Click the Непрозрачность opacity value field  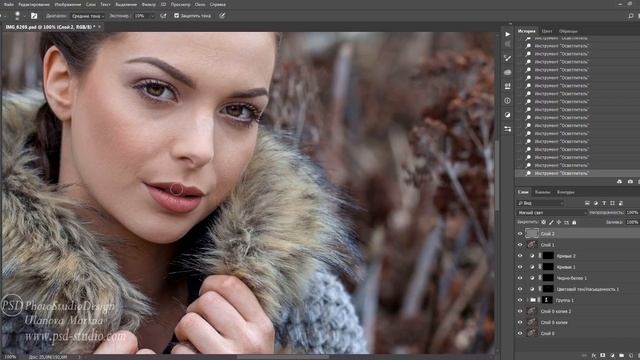point(632,213)
